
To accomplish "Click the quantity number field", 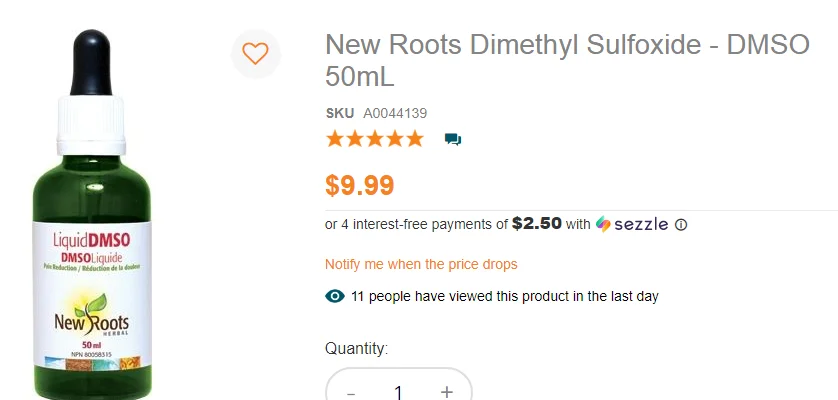I will tap(398, 392).
